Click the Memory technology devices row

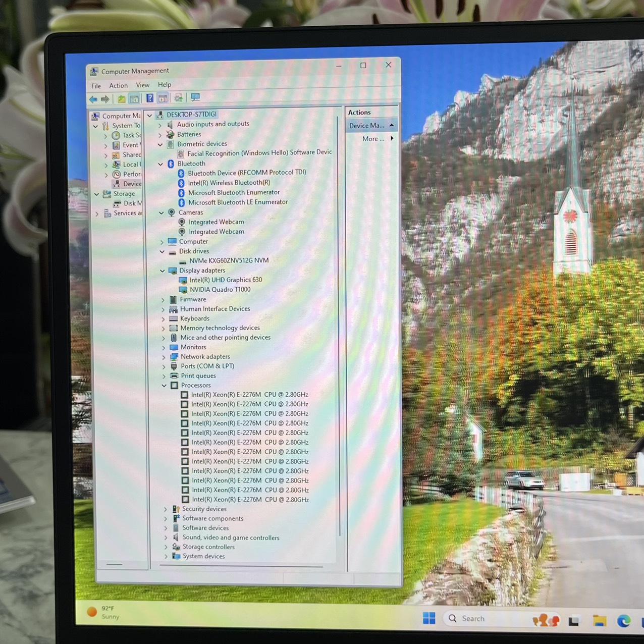pyautogui.click(x=220, y=328)
